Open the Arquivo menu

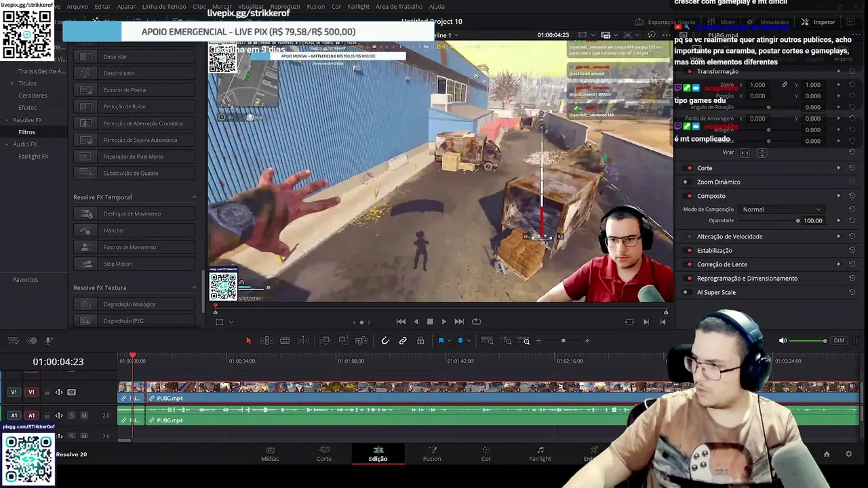click(77, 6)
